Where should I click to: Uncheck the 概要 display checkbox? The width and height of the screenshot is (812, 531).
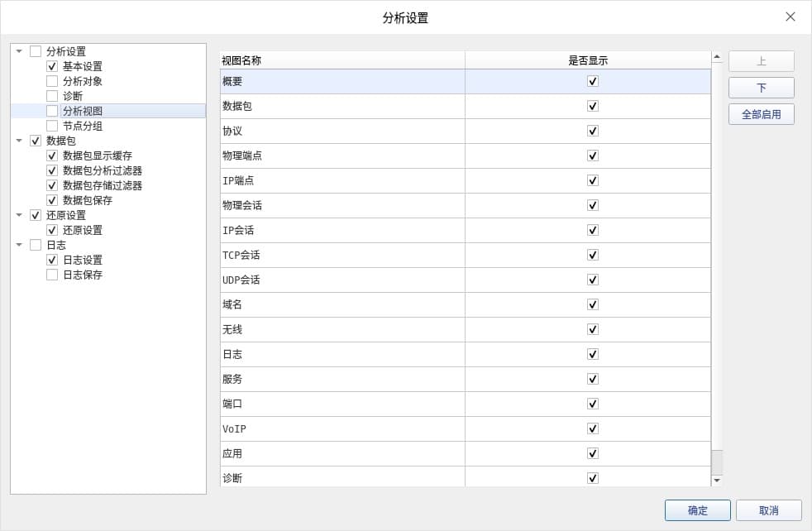coord(592,81)
